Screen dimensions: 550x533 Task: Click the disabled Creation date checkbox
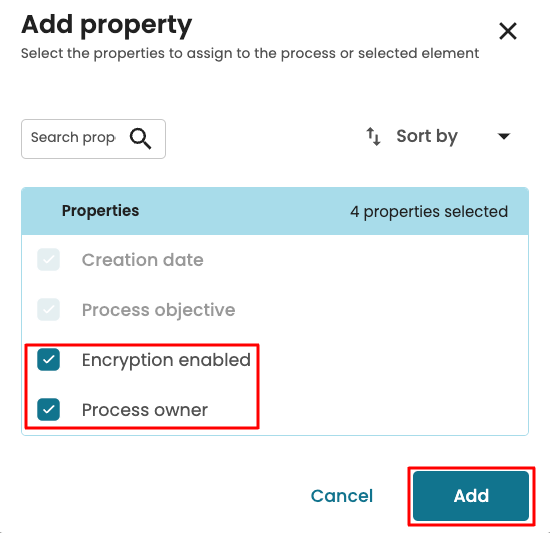coord(48,260)
